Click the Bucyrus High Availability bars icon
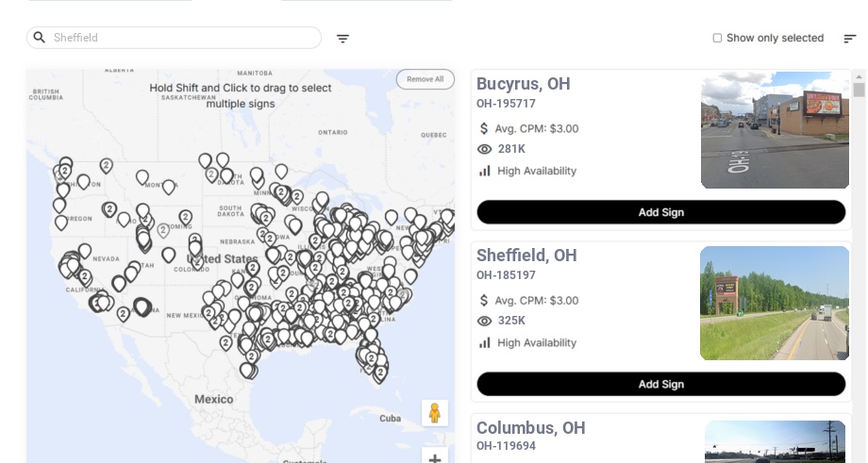Image resolution: width=868 pixels, height=463 pixels. pyautogui.click(x=484, y=171)
